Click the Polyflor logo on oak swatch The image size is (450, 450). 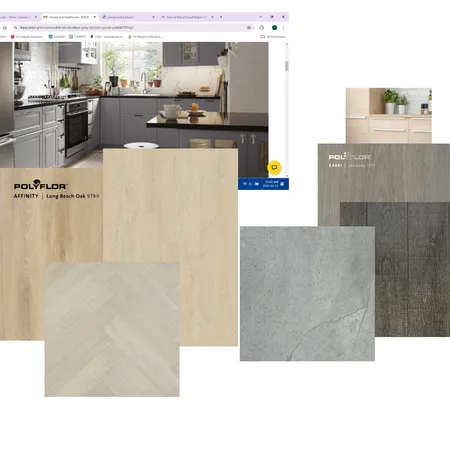41,185
